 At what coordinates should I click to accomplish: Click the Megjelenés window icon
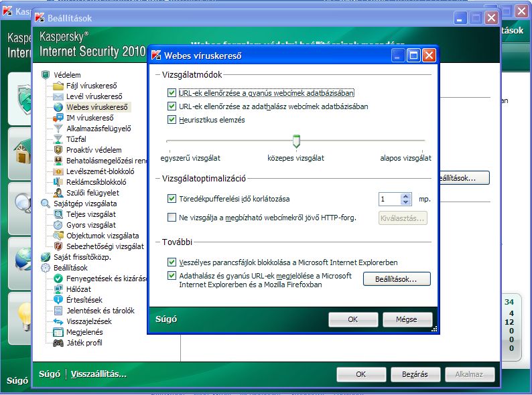pos(58,332)
